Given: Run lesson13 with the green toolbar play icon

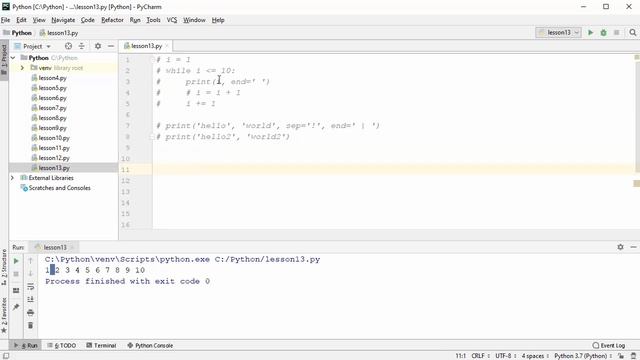Looking at the screenshot, I should (x=590, y=33).
